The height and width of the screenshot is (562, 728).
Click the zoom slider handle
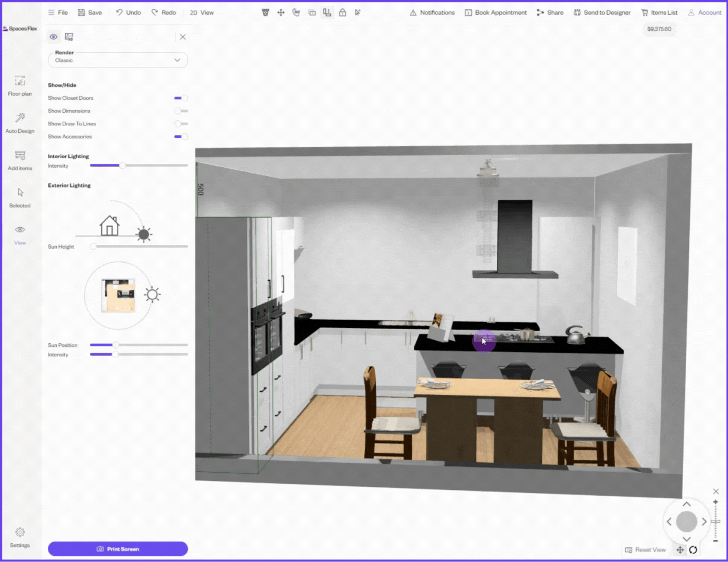(715, 521)
